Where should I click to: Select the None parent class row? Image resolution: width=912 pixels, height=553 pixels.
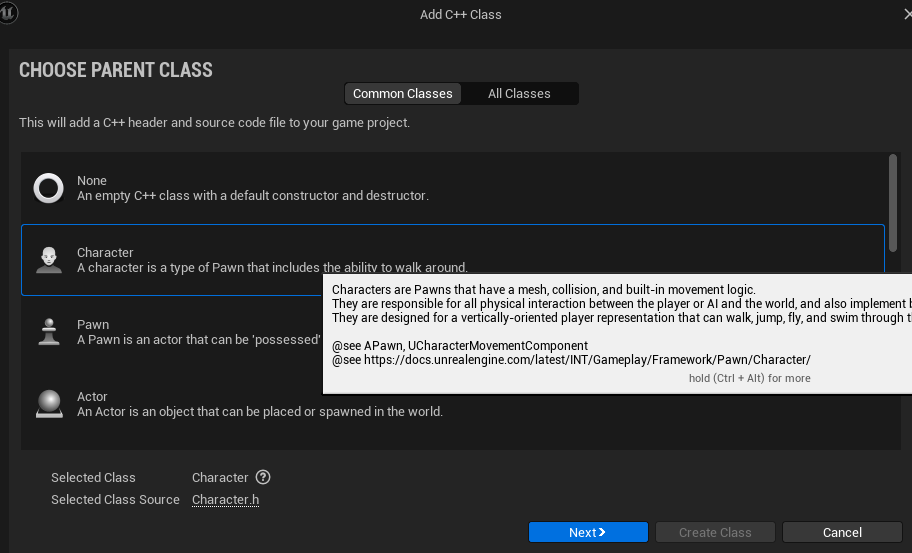point(454,188)
